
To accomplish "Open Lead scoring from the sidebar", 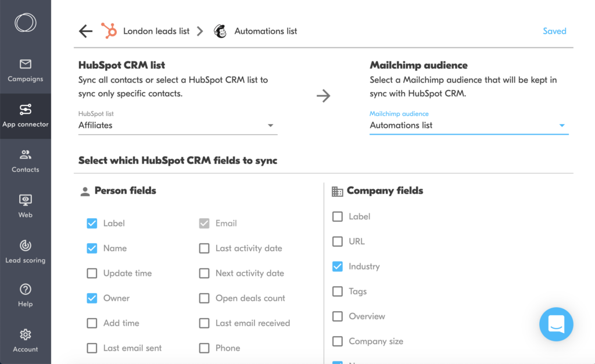I will 25,251.
